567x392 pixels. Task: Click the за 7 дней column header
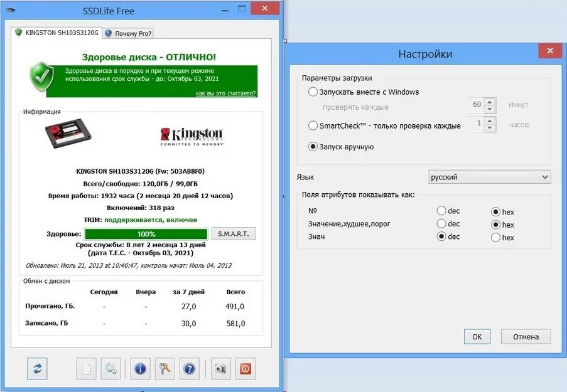pos(189,292)
